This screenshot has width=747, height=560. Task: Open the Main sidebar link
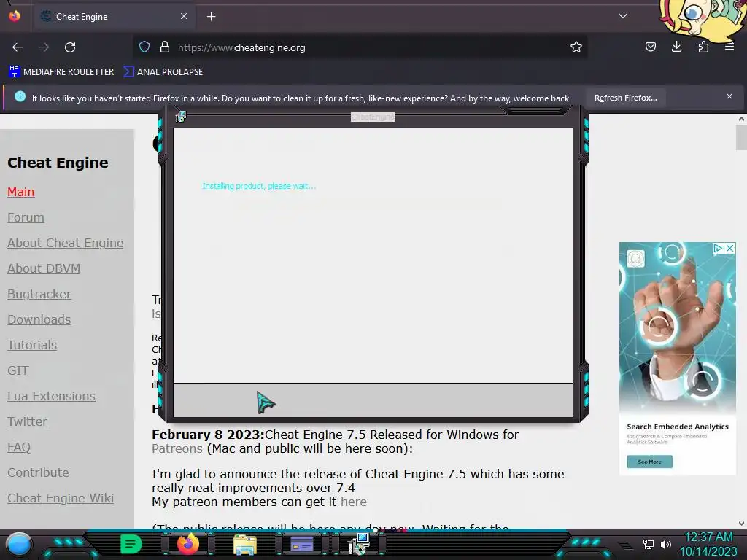pyautogui.click(x=21, y=192)
